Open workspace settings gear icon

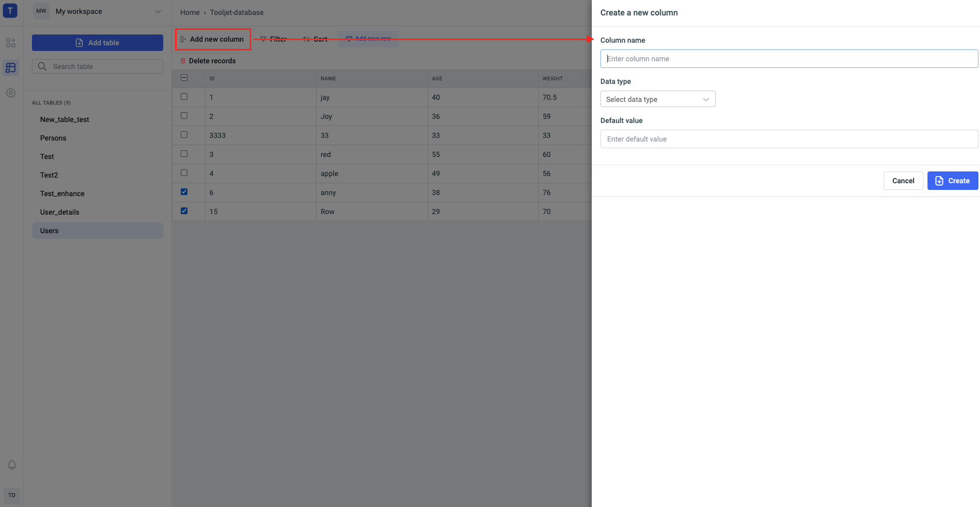pyautogui.click(x=11, y=93)
